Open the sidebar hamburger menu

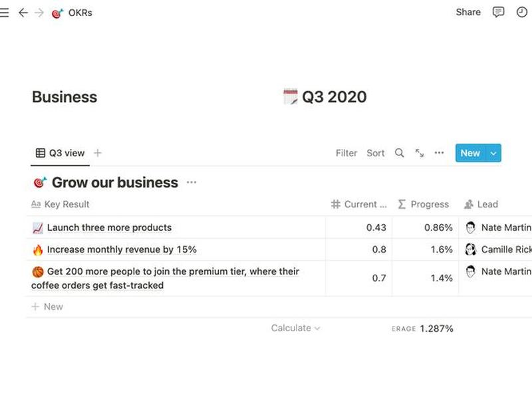coord(4,13)
